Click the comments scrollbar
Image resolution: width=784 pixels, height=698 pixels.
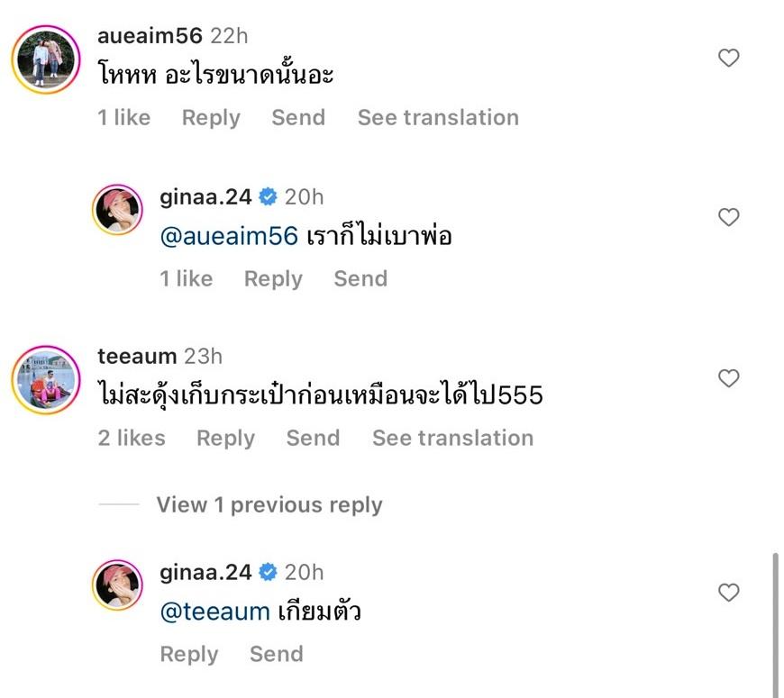pos(774,621)
